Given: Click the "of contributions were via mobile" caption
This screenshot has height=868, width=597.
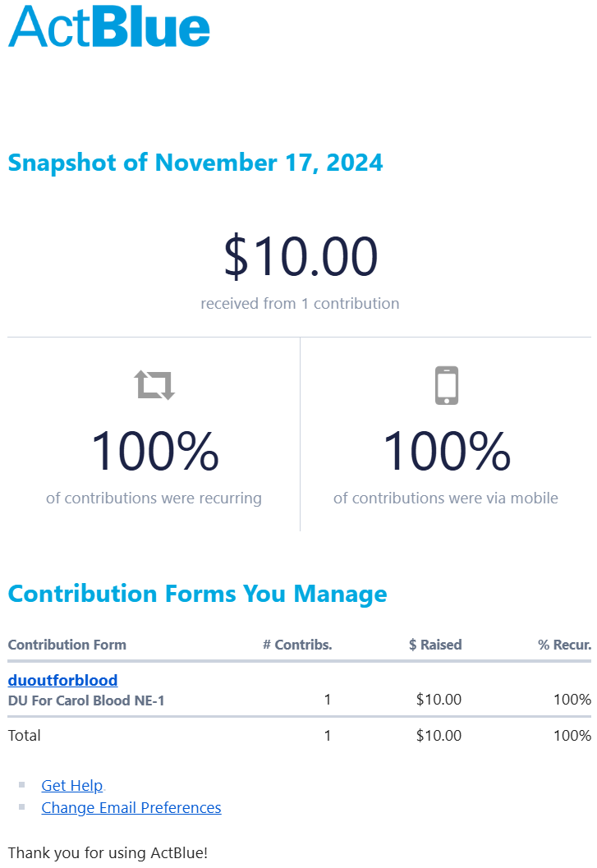Looking at the screenshot, I should point(446,498).
